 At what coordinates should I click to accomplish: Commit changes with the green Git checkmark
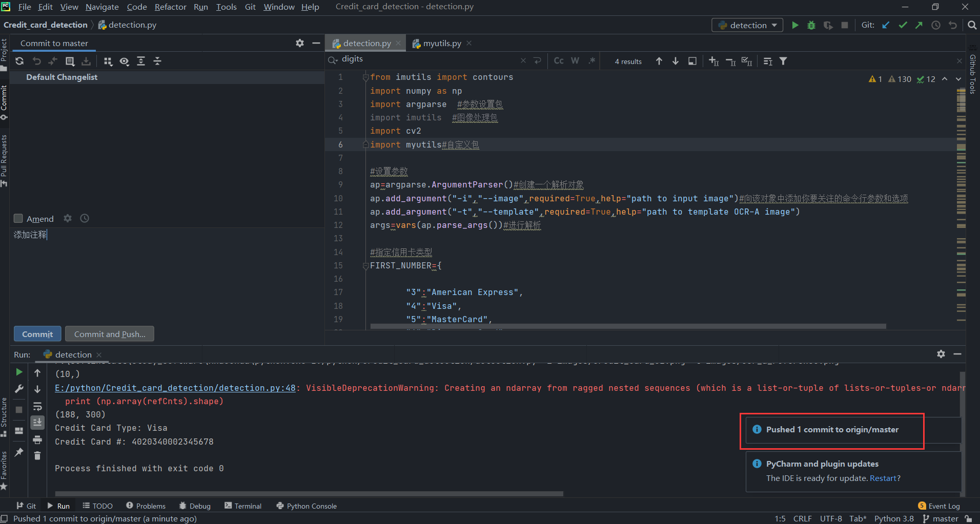tap(903, 25)
